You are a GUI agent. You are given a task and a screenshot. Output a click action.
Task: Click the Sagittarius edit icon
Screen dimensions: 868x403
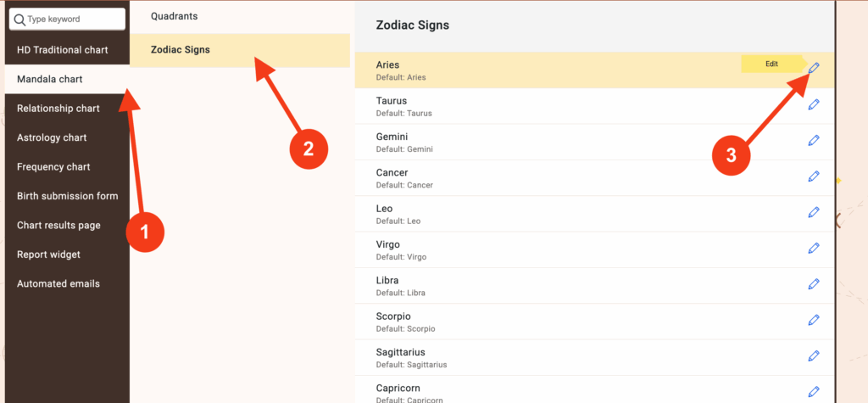coord(814,355)
